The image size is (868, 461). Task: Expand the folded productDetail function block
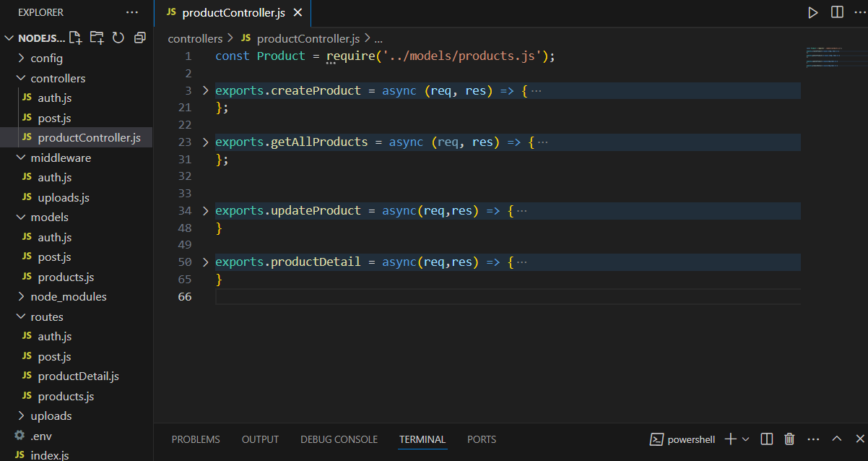(x=205, y=262)
